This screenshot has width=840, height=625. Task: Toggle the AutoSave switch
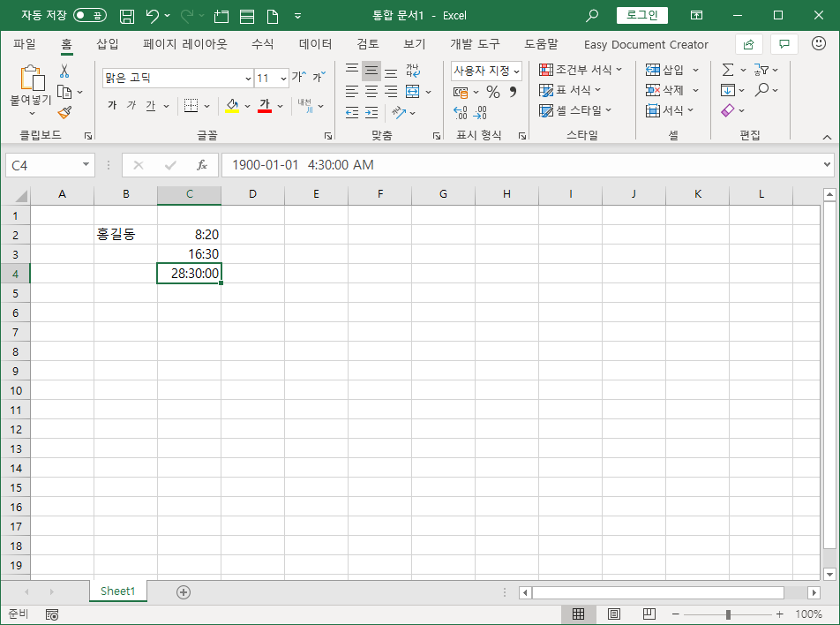click(x=89, y=16)
